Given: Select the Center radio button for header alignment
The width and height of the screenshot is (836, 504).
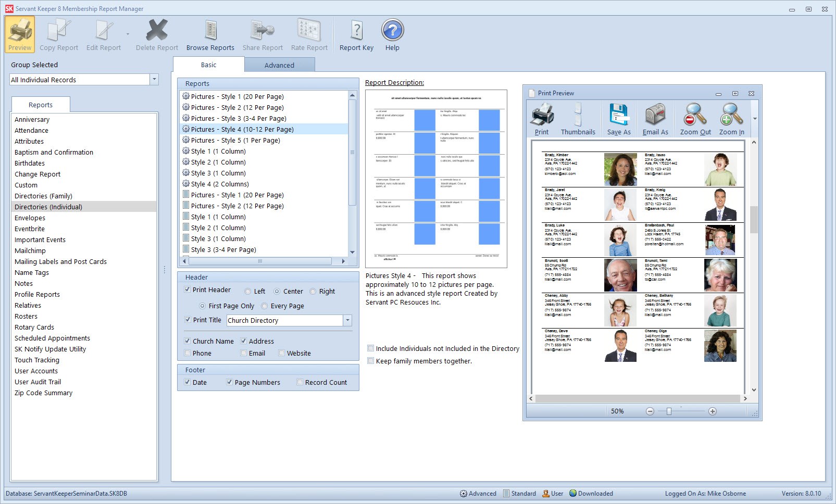Looking at the screenshot, I should tap(278, 291).
